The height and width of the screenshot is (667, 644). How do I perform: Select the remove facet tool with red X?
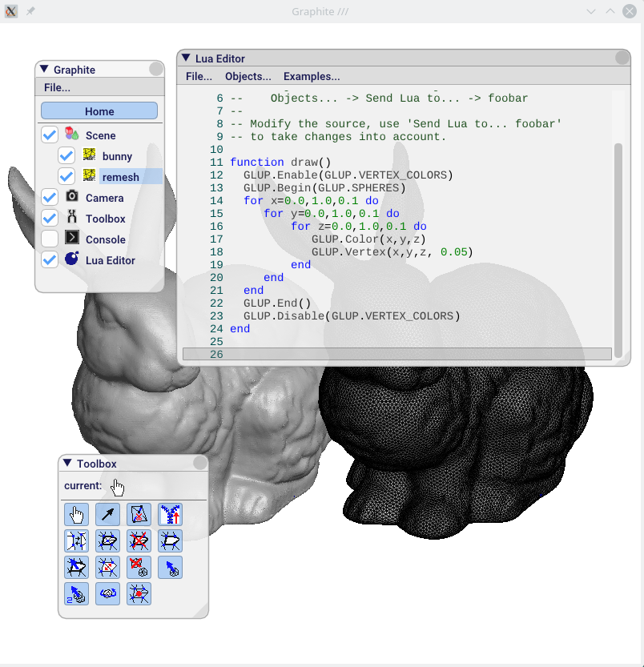[139, 540]
